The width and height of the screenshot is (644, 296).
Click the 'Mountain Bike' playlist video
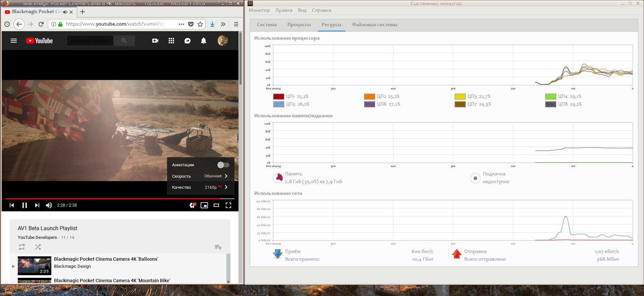[x=112, y=281]
